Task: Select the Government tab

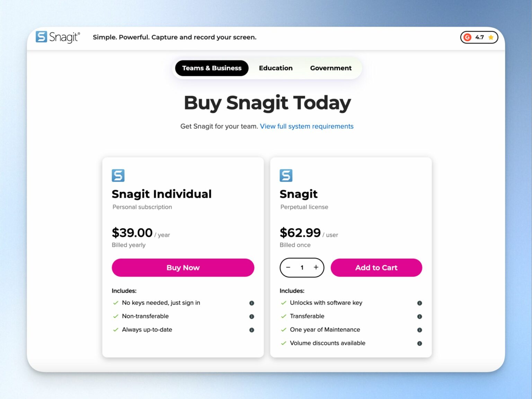Action: pos(330,68)
